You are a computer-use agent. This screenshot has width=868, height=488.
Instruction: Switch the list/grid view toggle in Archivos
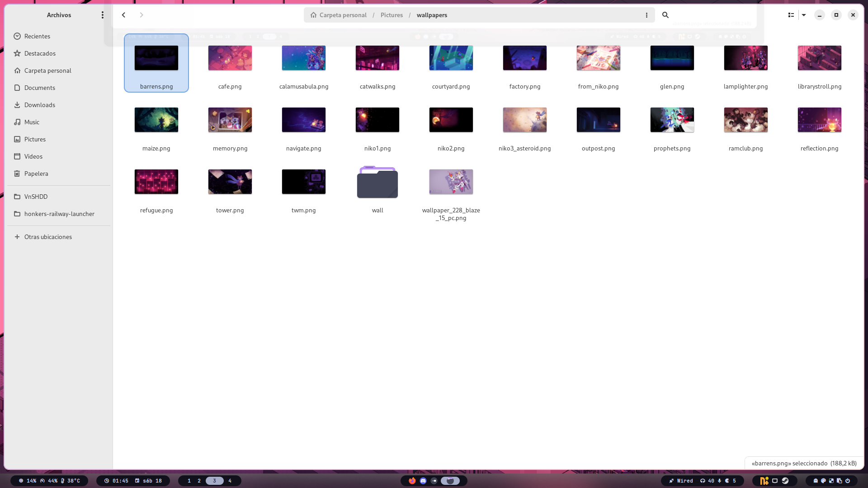tap(791, 15)
